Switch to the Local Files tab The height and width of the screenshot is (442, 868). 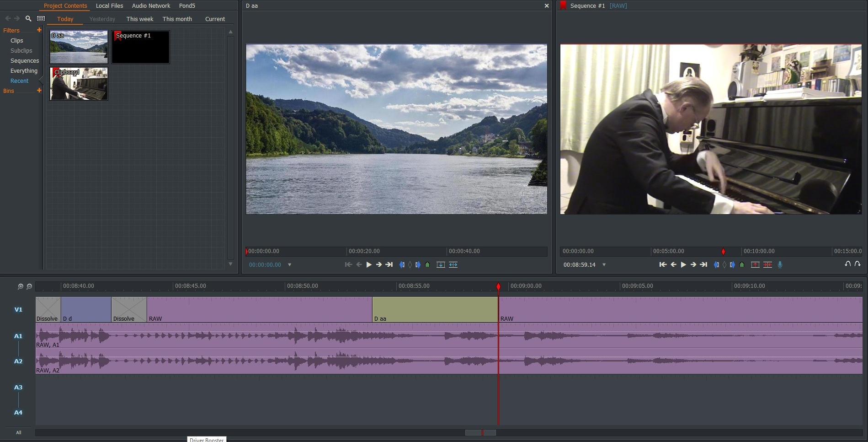pyautogui.click(x=109, y=6)
